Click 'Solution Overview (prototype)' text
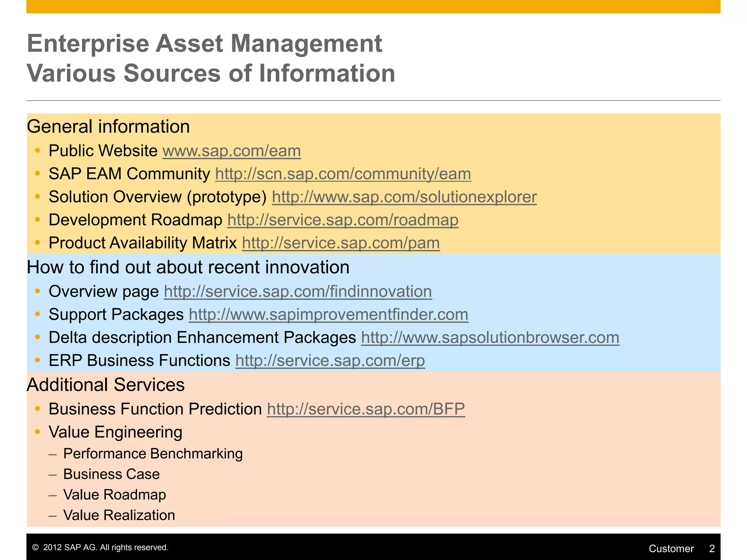Screen dimensions: 747x560 pos(158,197)
